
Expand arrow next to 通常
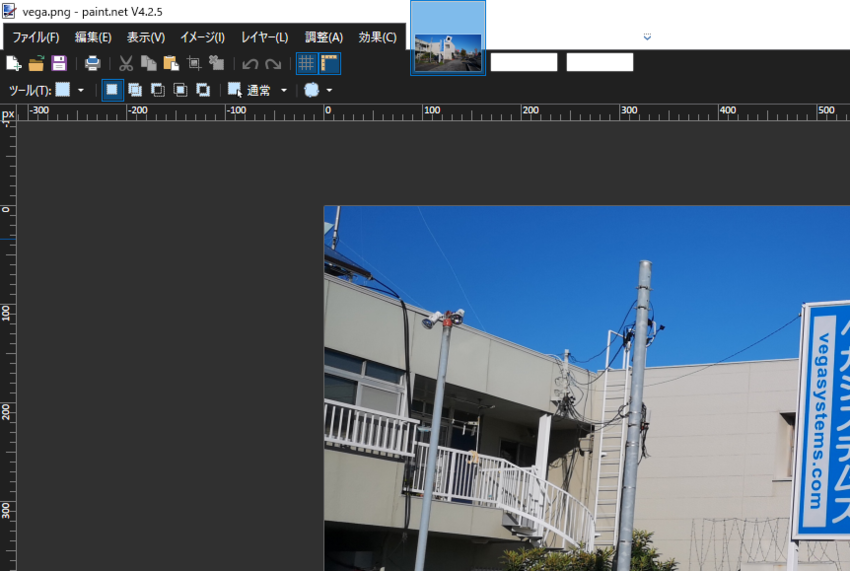tap(284, 91)
